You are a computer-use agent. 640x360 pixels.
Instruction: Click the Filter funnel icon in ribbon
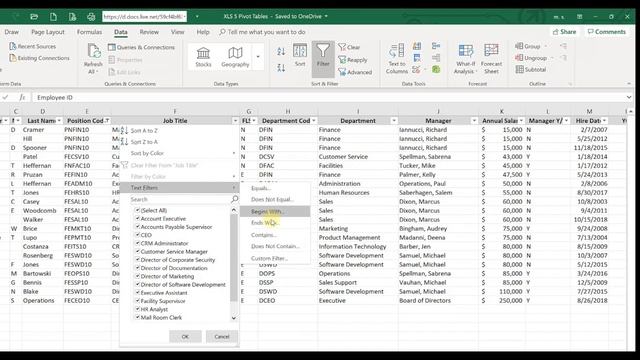323,51
